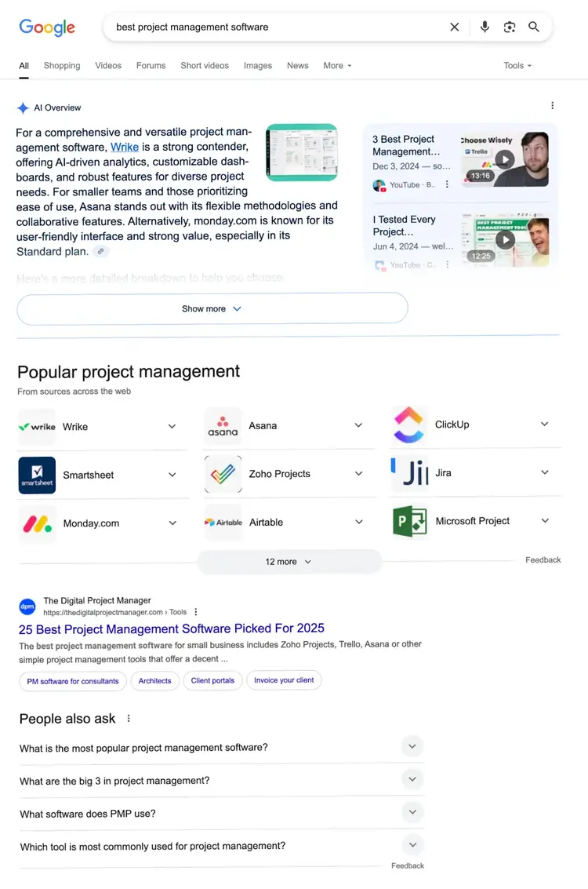588x889 pixels.
Task: Expand the Jira entry chevron
Action: click(544, 472)
